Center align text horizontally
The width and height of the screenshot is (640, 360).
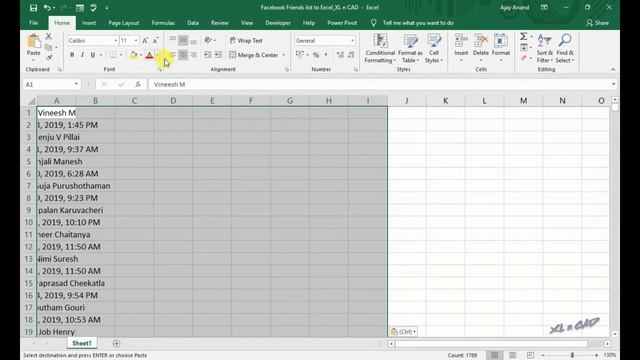pos(183,55)
